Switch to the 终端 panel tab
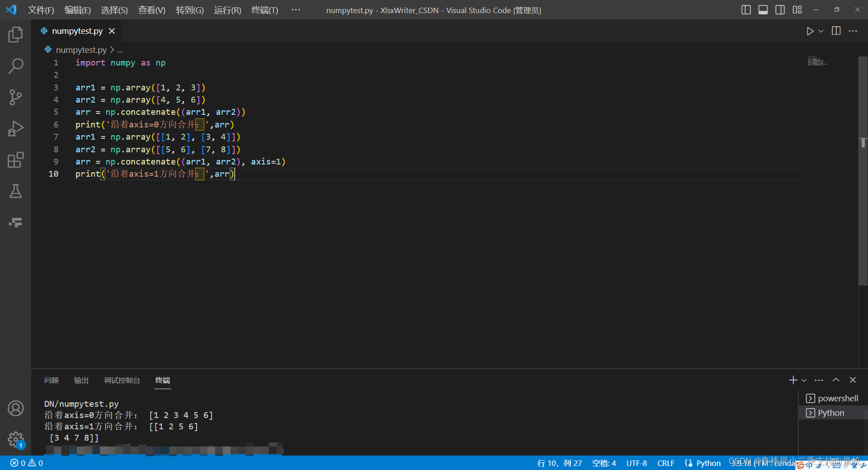Viewport: 868px width, 470px height. (x=163, y=381)
